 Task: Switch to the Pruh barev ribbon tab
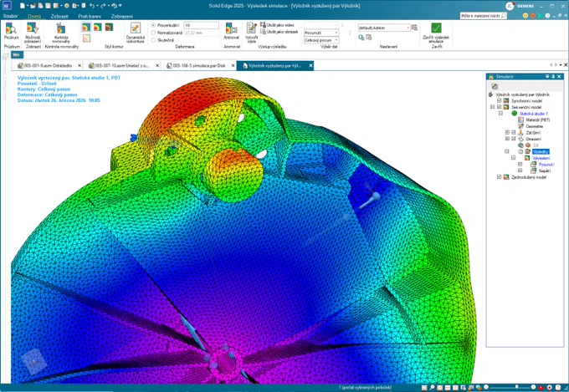click(90, 16)
